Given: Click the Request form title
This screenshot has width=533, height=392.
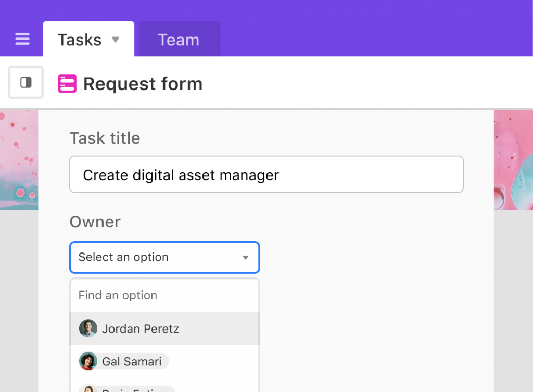Looking at the screenshot, I should pyautogui.click(x=143, y=84).
